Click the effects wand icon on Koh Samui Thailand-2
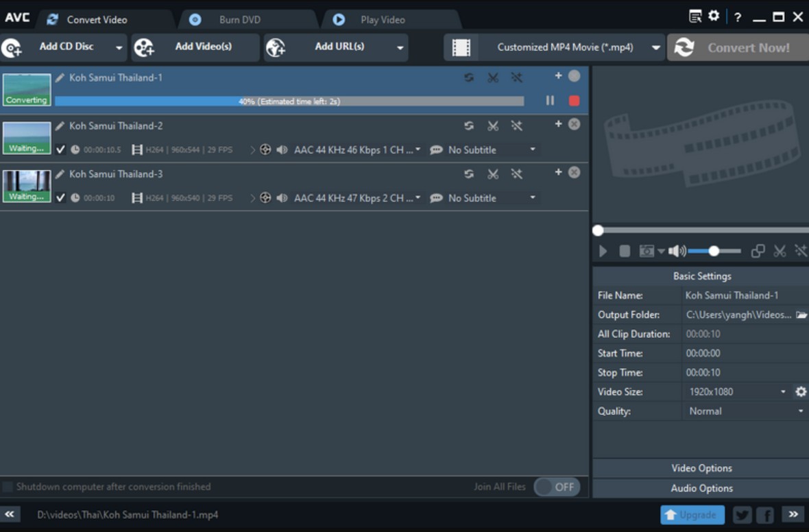 tap(516, 126)
